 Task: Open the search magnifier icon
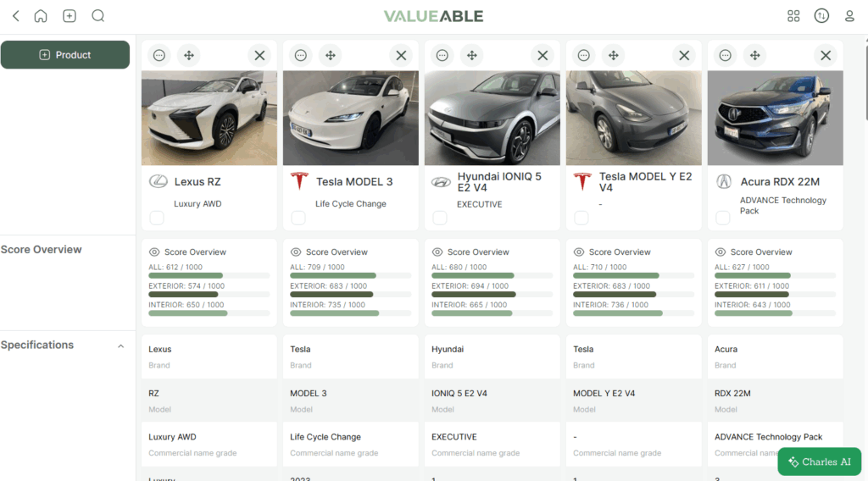tap(98, 16)
